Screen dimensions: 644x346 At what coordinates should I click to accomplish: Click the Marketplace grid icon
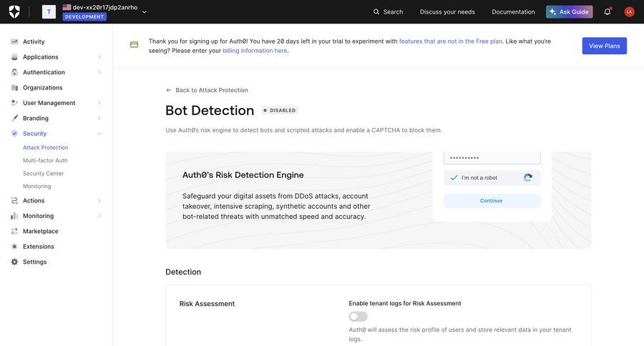14,231
